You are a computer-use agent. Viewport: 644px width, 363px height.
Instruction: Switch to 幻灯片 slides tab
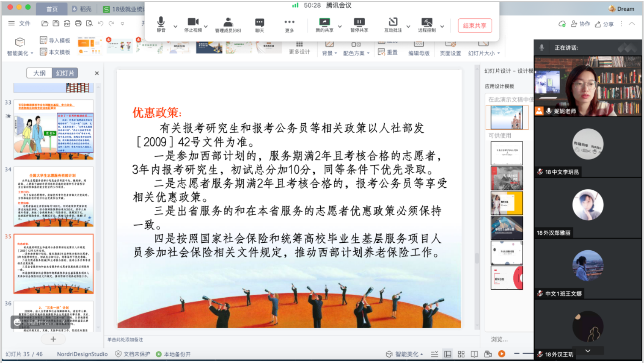click(65, 73)
